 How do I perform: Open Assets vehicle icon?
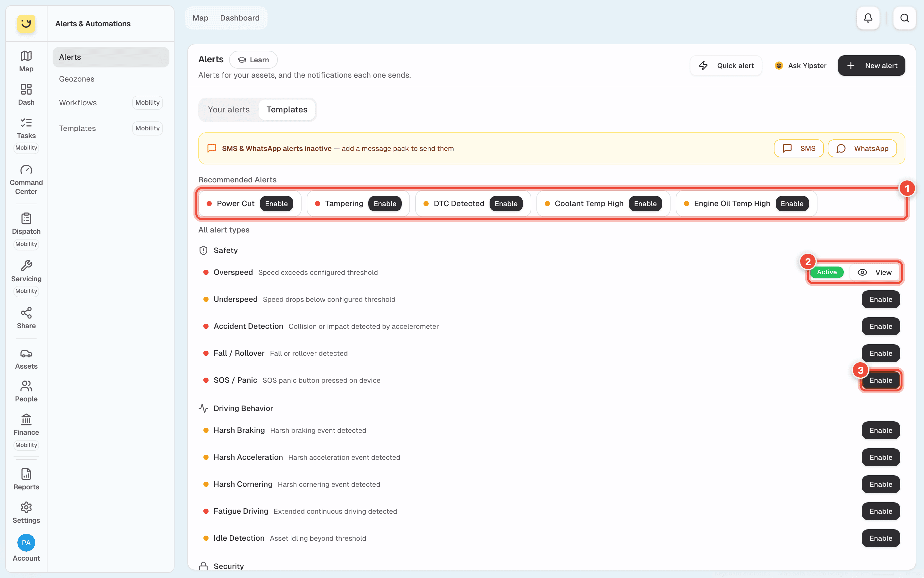pos(26,359)
